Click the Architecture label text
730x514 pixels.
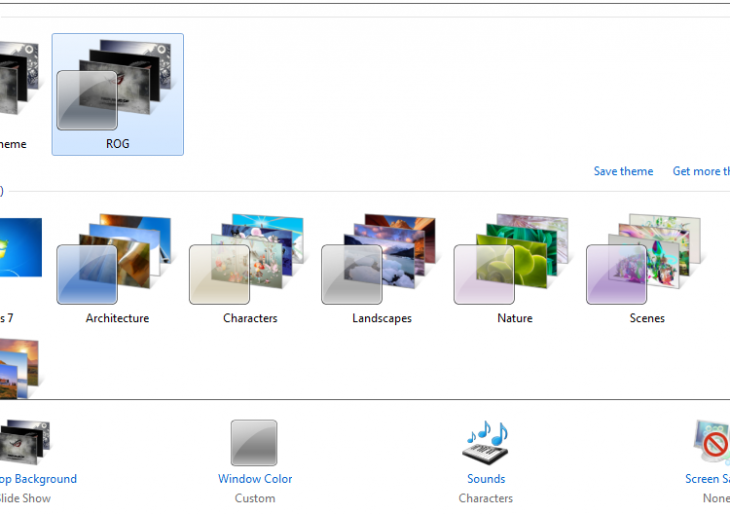click(x=117, y=318)
